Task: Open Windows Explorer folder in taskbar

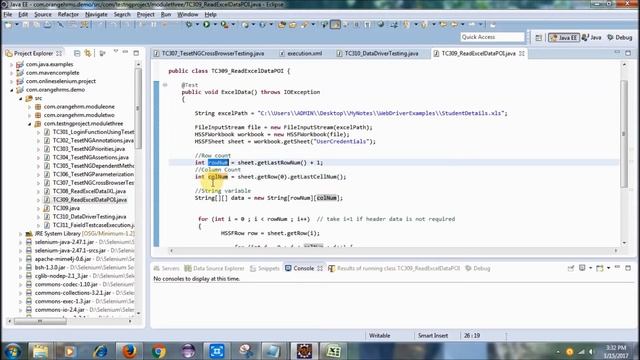Action: [40, 351]
